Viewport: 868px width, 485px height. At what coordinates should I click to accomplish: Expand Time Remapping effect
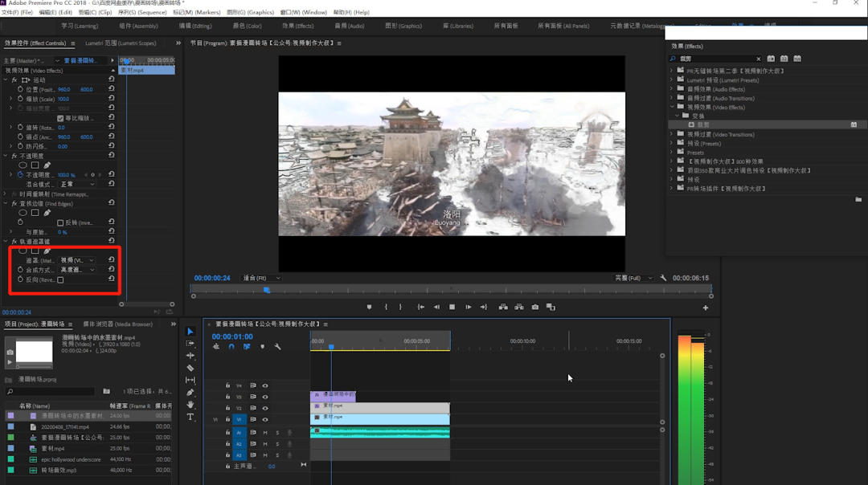coord(6,194)
